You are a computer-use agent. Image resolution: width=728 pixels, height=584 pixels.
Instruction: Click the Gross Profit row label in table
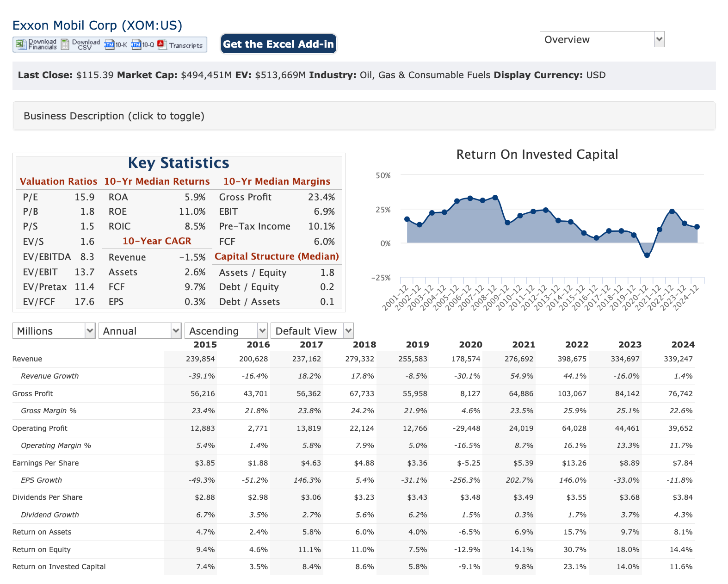tap(33, 394)
